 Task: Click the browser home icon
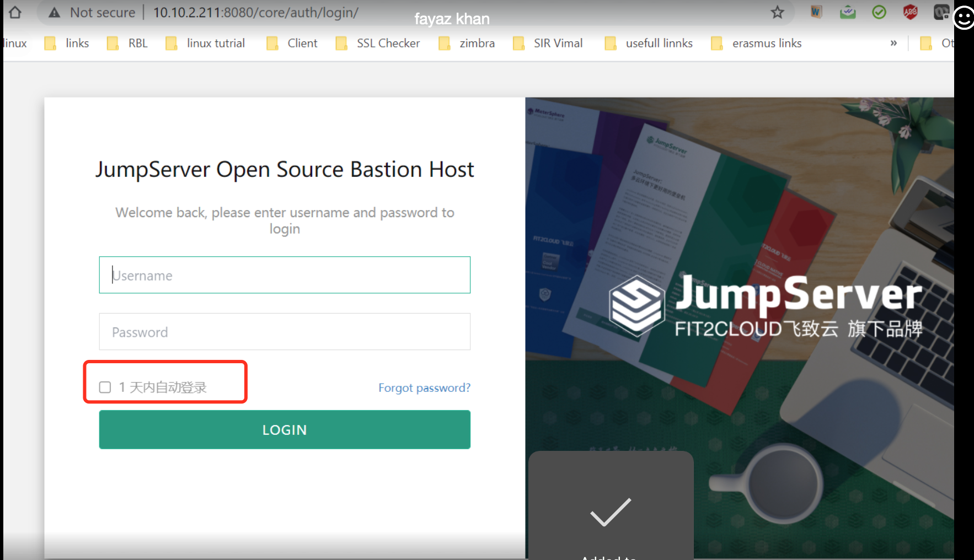tap(15, 12)
